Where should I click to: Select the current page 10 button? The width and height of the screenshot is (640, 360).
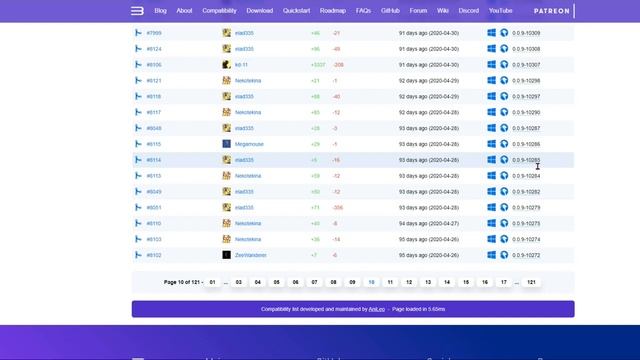371,282
